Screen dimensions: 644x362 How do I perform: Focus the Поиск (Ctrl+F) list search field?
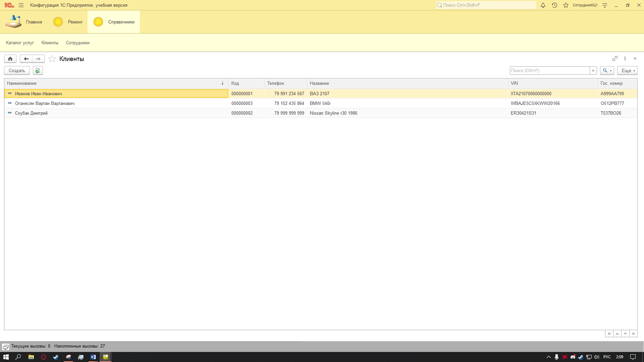point(550,70)
